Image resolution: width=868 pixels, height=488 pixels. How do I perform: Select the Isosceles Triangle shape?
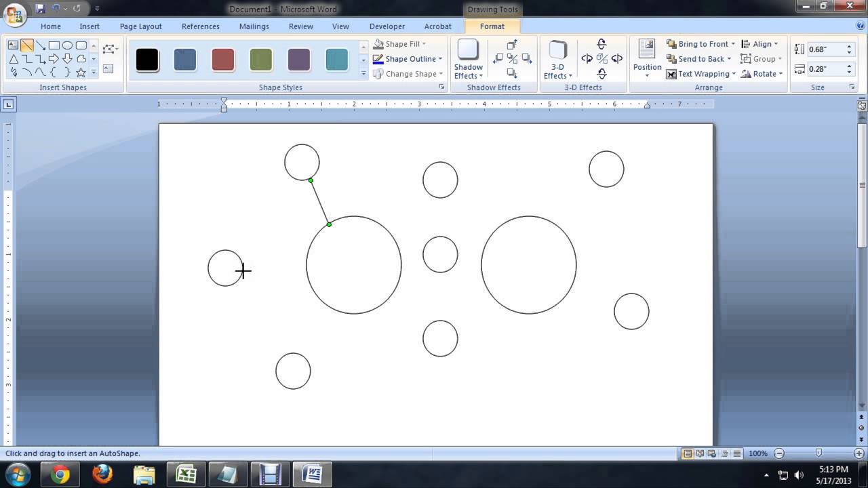[13, 59]
